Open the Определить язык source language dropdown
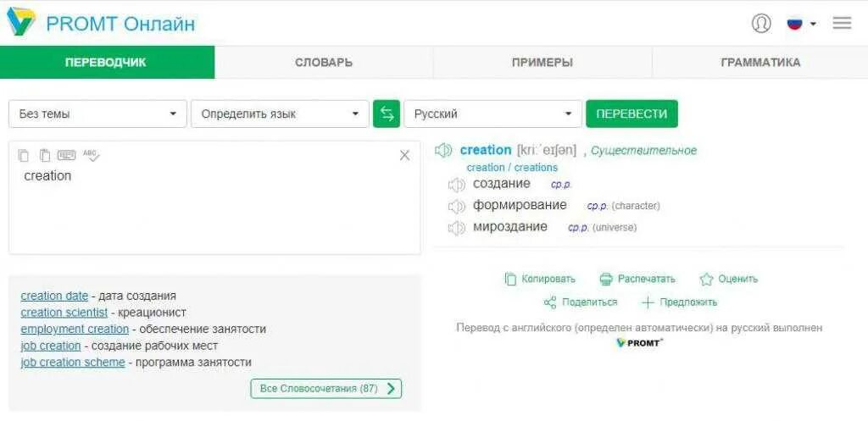Image resolution: width=868 pixels, height=421 pixels. tap(280, 114)
